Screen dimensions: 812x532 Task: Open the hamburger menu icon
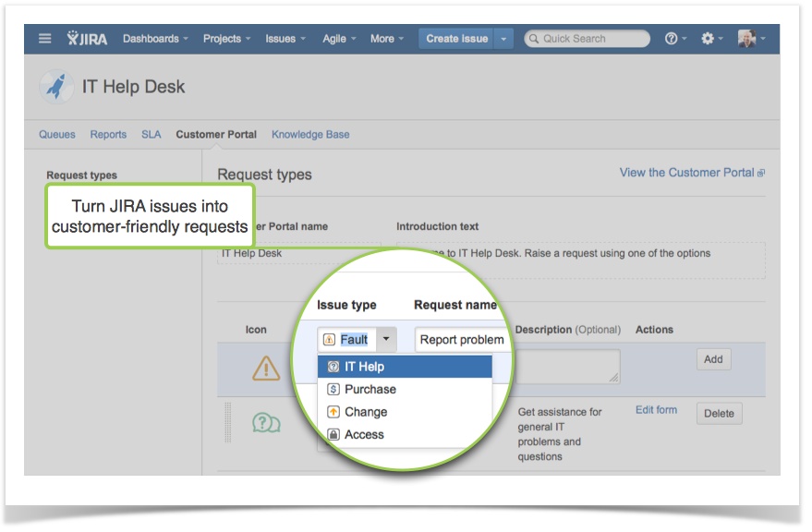[x=43, y=38]
